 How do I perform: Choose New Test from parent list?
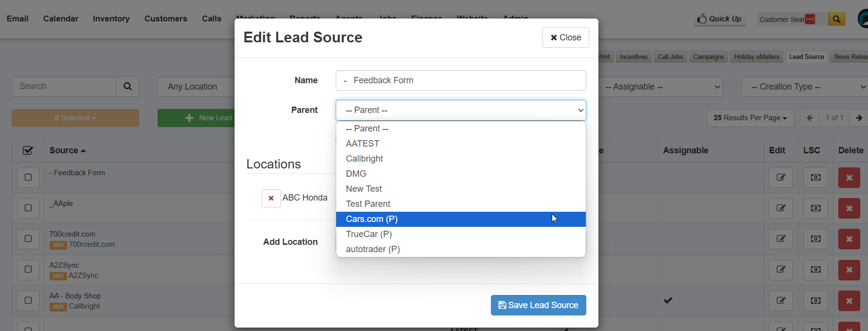pyautogui.click(x=461, y=189)
